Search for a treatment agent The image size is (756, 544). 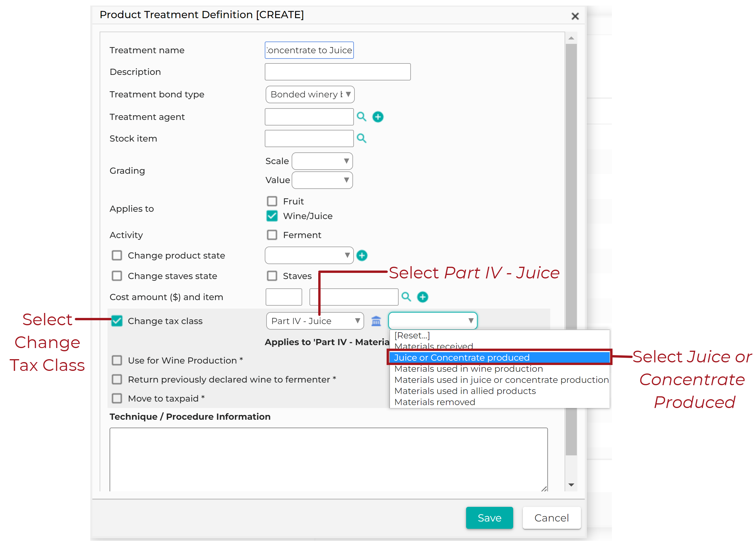click(x=362, y=117)
